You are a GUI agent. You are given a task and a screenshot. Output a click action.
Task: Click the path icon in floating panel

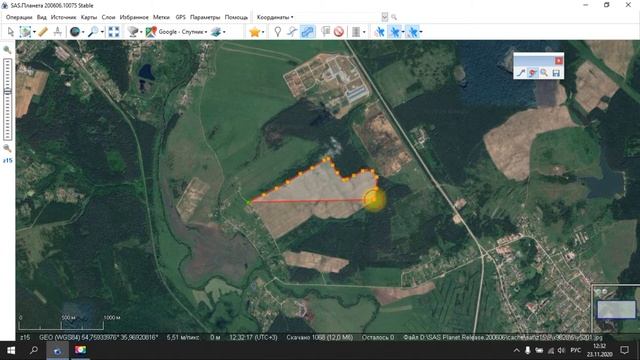(x=521, y=73)
